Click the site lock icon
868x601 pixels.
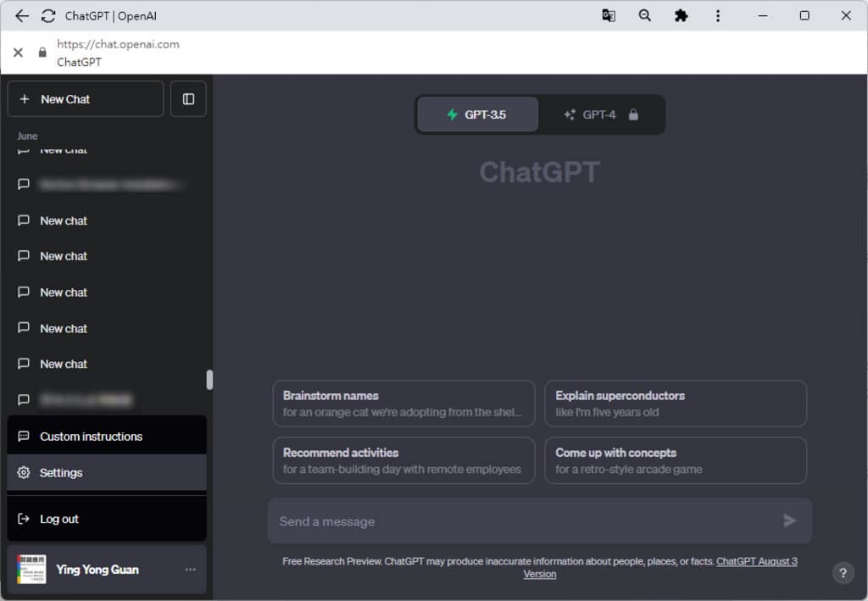(42, 53)
